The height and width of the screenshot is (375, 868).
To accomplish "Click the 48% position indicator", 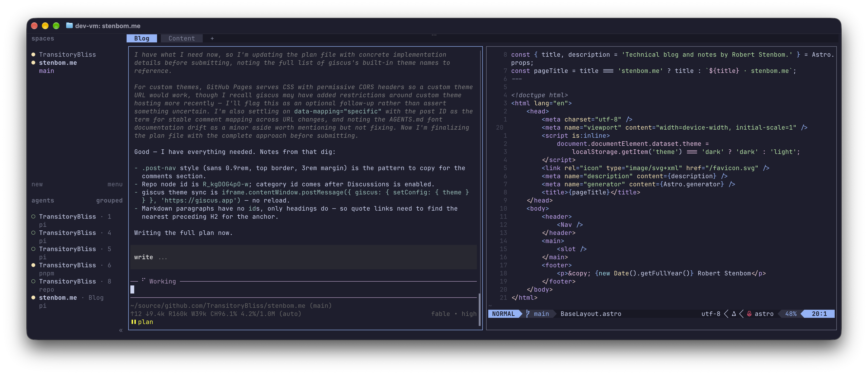I will point(790,314).
